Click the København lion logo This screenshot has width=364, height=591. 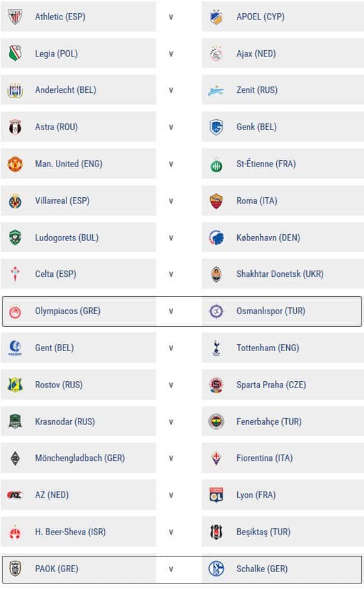coord(217,237)
